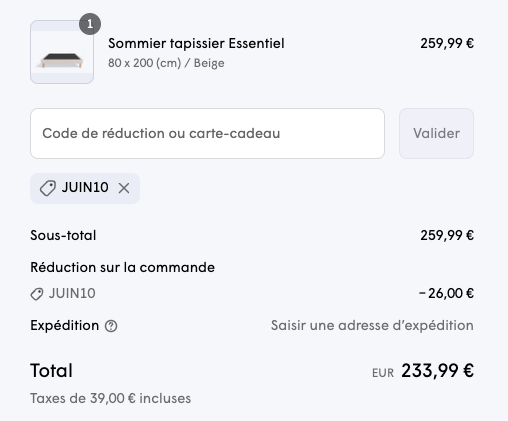Image resolution: width=508 pixels, height=421 pixels.
Task: Click the Réduction sur la commande heading
Action: [x=123, y=267]
